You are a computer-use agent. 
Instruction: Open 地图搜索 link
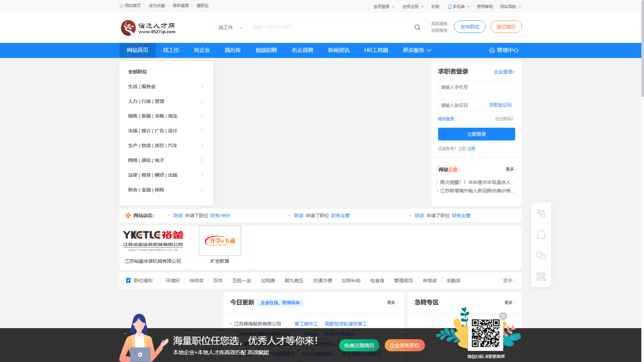[x=439, y=30]
